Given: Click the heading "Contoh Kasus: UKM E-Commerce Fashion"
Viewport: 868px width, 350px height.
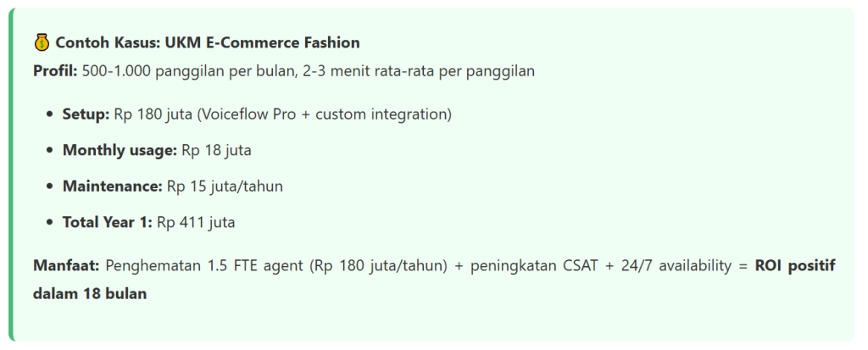Looking at the screenshot, I should pyautogui.click(x=208, y=42).
